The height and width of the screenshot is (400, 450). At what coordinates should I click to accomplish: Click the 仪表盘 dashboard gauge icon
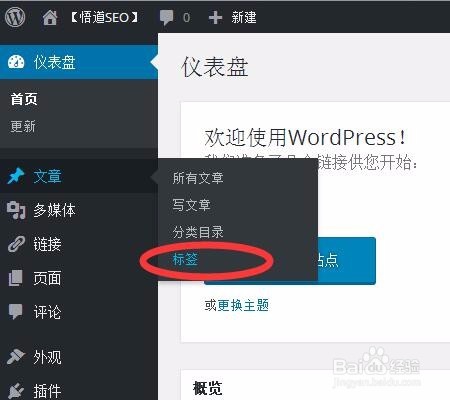click(16, 62)
